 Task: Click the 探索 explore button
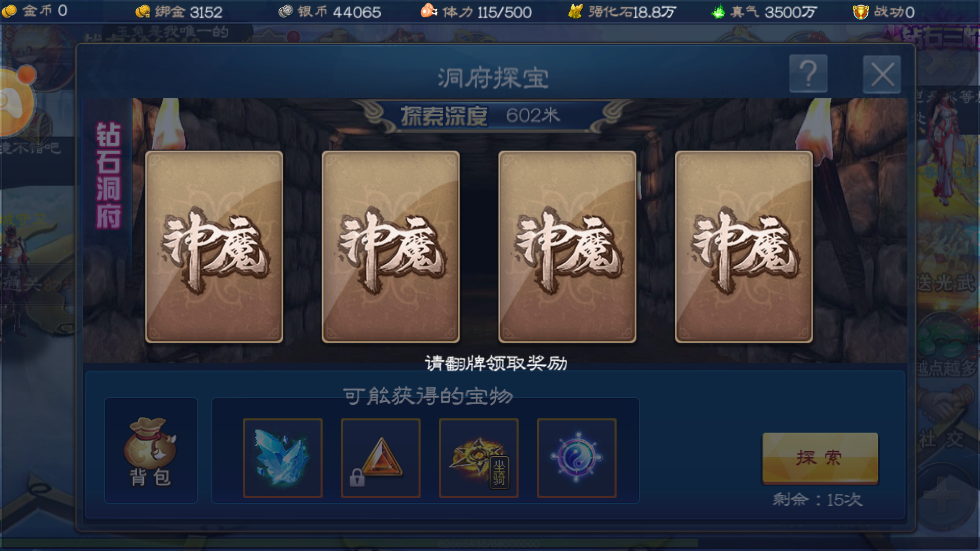pos(820,458)
